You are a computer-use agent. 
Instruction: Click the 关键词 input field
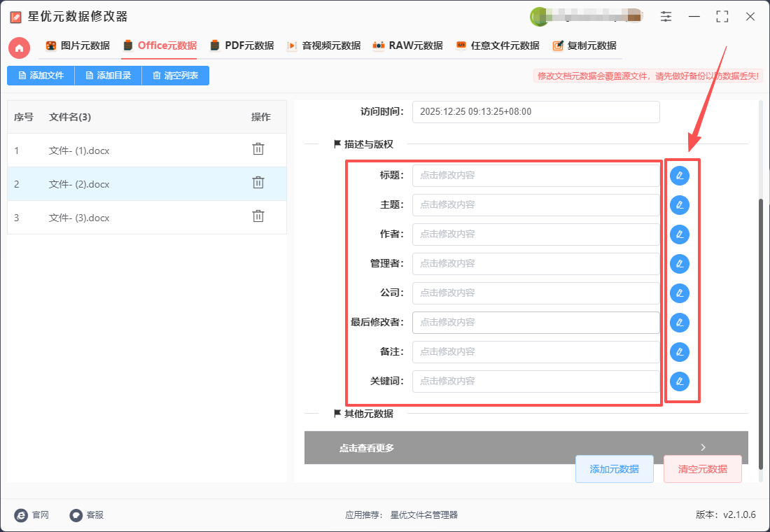coord(535,381)
